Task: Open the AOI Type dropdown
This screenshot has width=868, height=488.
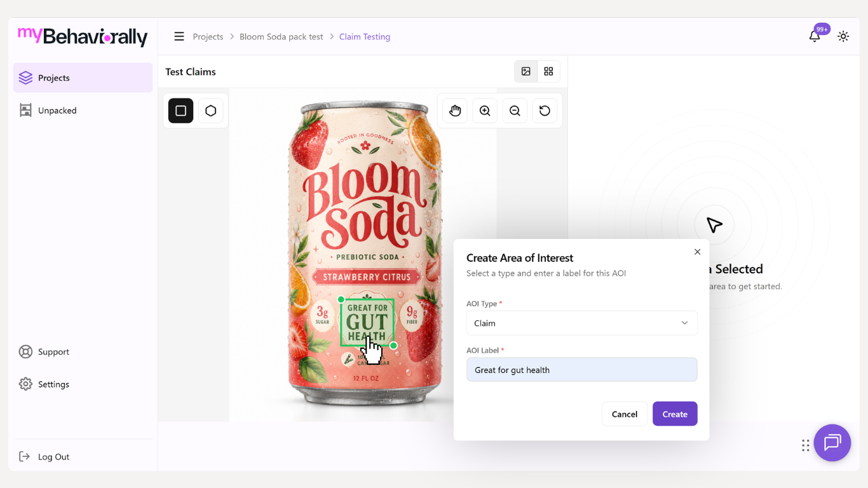Action: pos(582,323)
